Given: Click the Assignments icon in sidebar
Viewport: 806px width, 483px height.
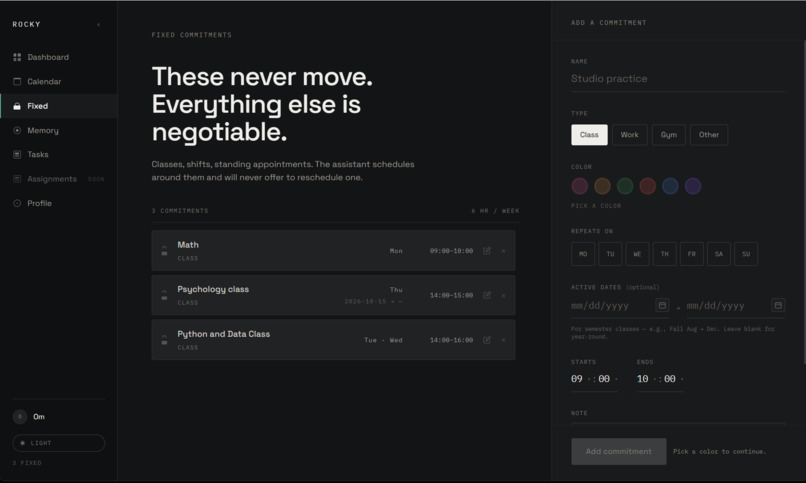Looking at the screenshot, I should (17, 179).
